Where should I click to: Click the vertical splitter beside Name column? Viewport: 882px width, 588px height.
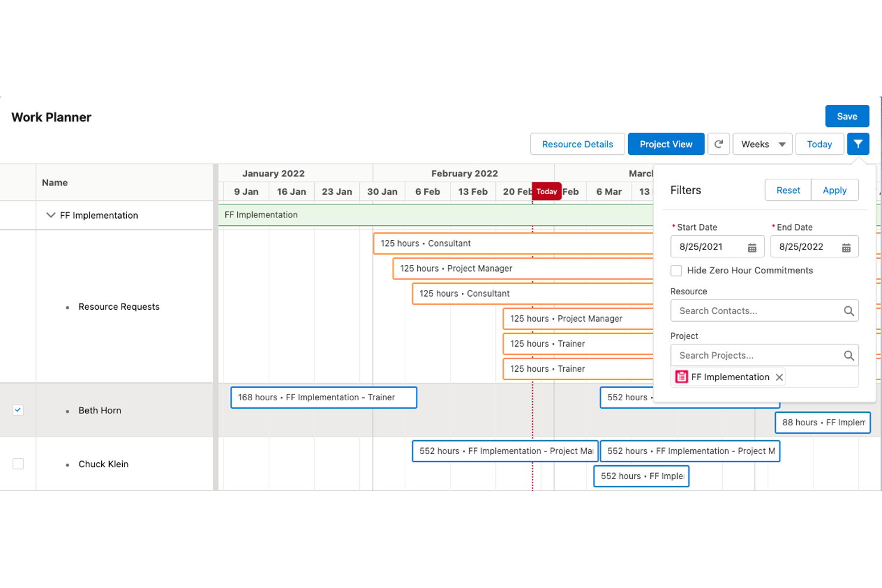click(216, 327)
